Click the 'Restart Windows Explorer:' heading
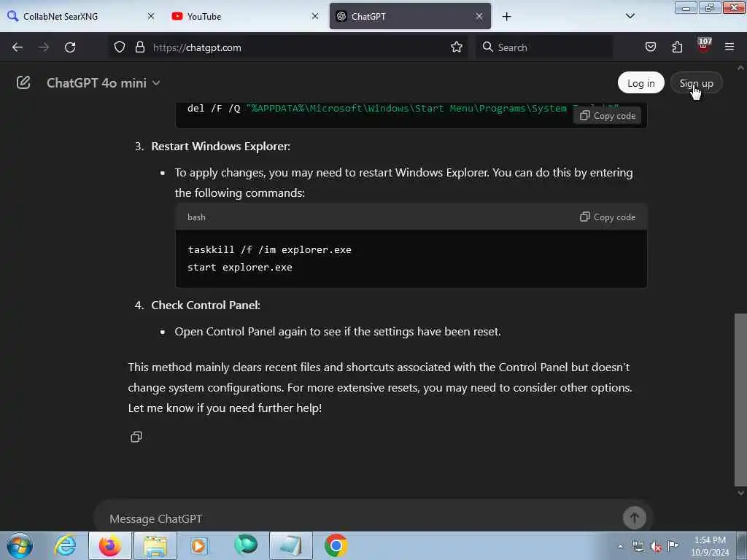The height and width of the screenshot is (560, 747). pyautogui.click(x=220, y=146)
